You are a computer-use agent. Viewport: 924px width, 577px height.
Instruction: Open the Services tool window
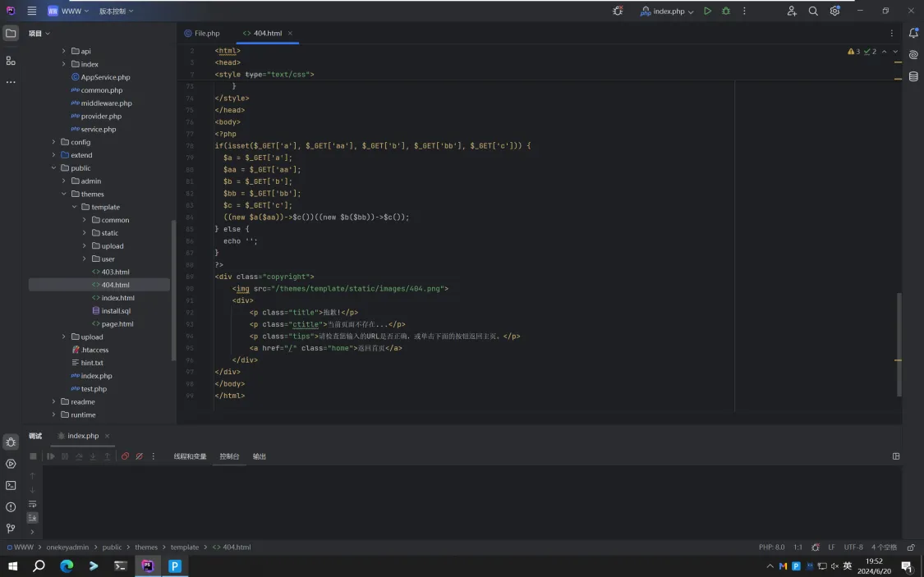(x=11, y=464)
